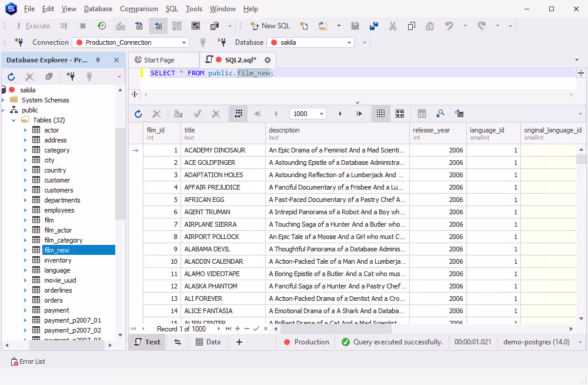Click the results vertical scrollbar down arrow
588x385 pixels.
coord(582,319)
